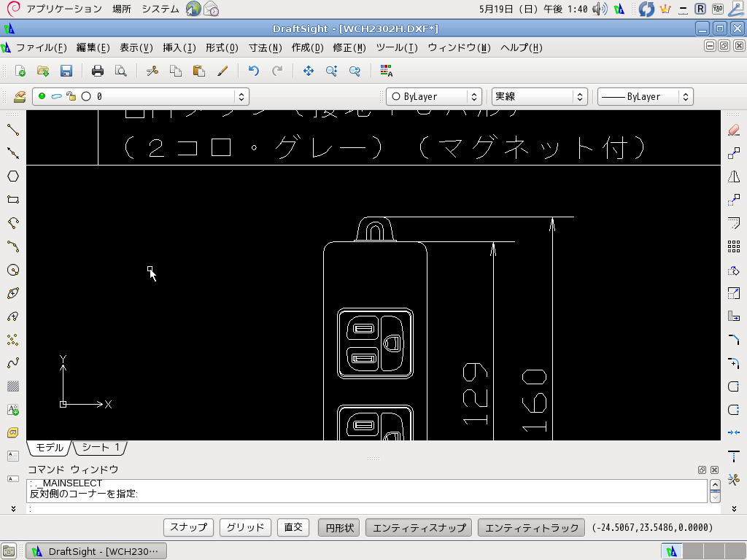747x560 pixels.
Task: Click command window scroll up arrow
Action: tap(715, 485)
